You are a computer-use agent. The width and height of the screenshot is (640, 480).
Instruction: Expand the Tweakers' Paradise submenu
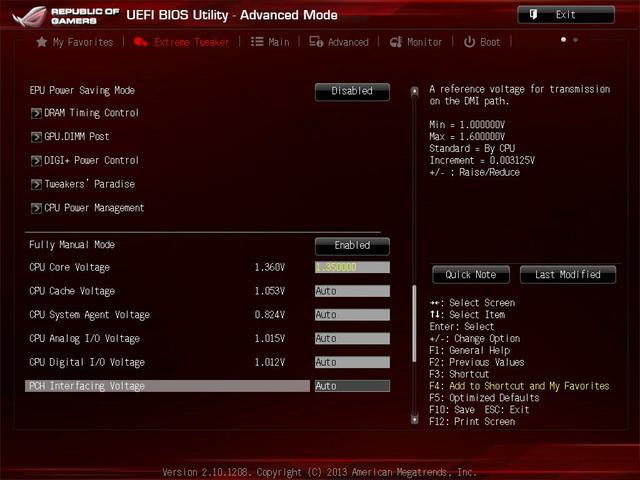click(x=89, y=185)
